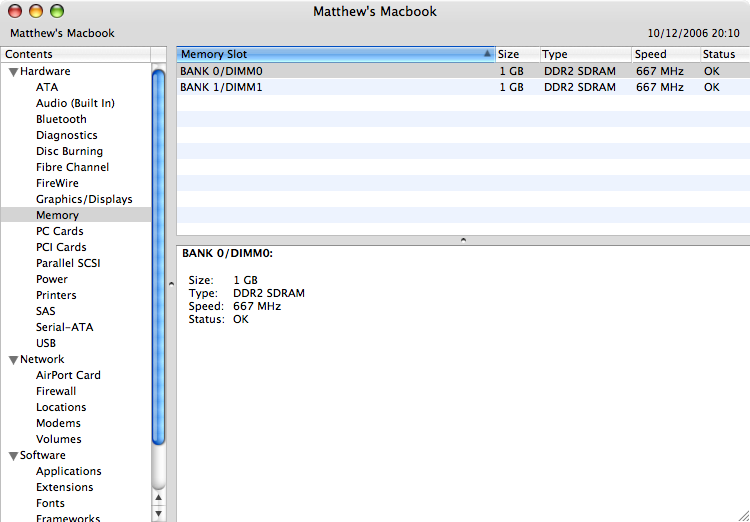This screenshot has height=522, width=750.
Task: Select the BANK 0/DIMM0 row
Action: (x=463, y=71)
